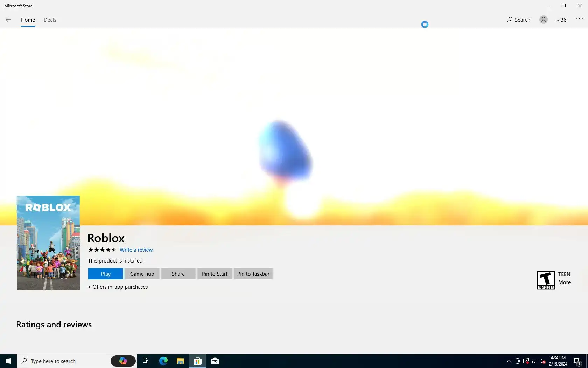This screenshot has width=588, height=368.
Task: Open network settings from the tray
Action: coord(534,361)
